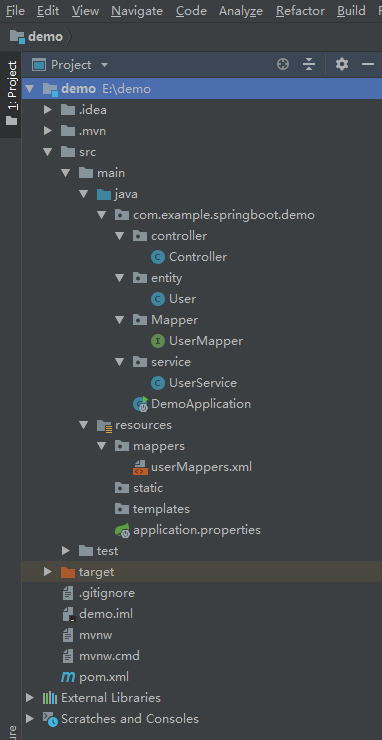
Task: Select the application.properties Spring icon
Action: 122,530
